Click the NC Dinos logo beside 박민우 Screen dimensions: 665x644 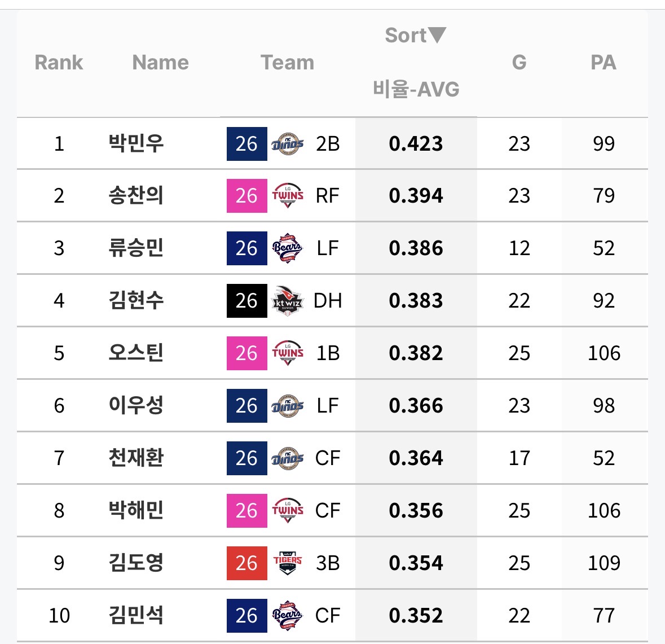click(288, 143)
